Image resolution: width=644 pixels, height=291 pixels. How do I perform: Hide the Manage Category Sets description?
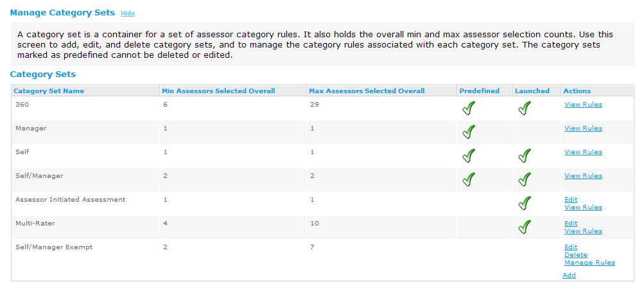pos(128,13)
